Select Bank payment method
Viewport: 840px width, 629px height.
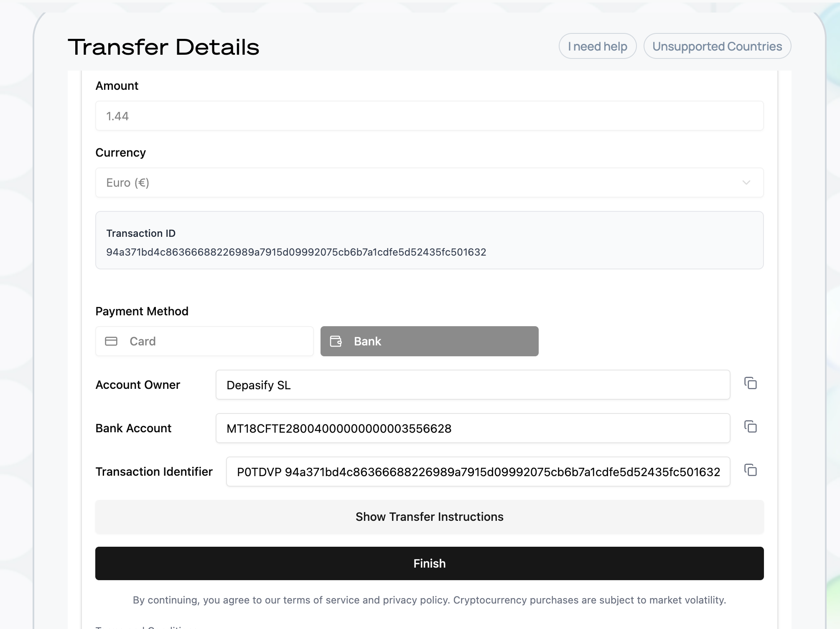429,341
